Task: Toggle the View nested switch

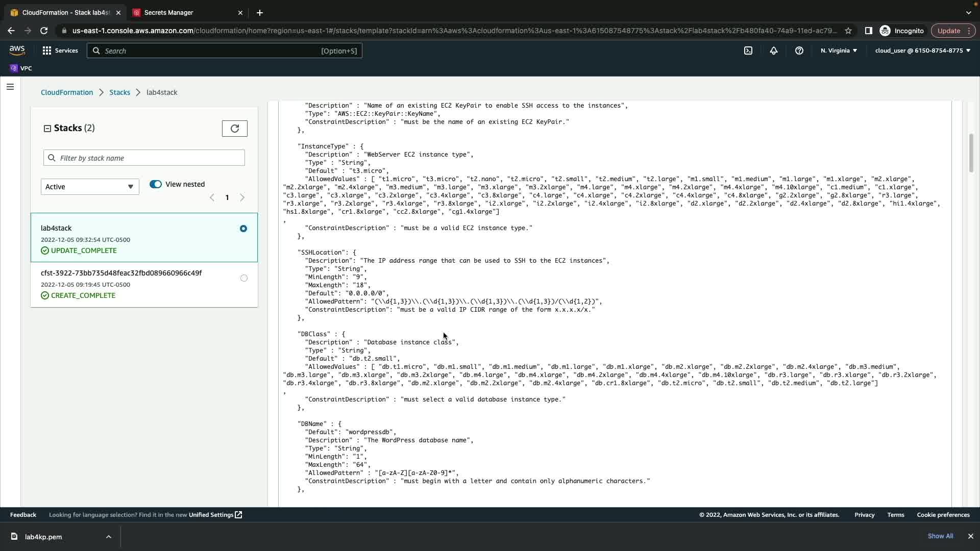Action: [x=156, y=184]
